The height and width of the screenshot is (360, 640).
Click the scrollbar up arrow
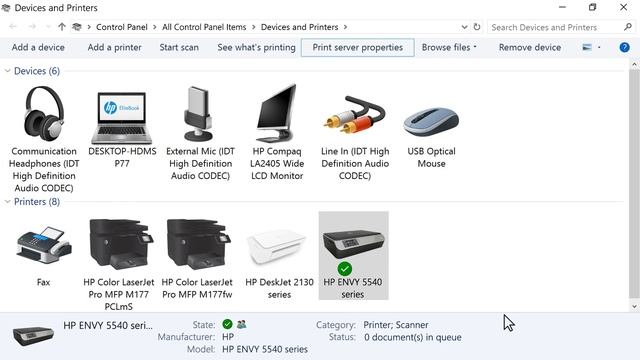(x=634, y=64)
